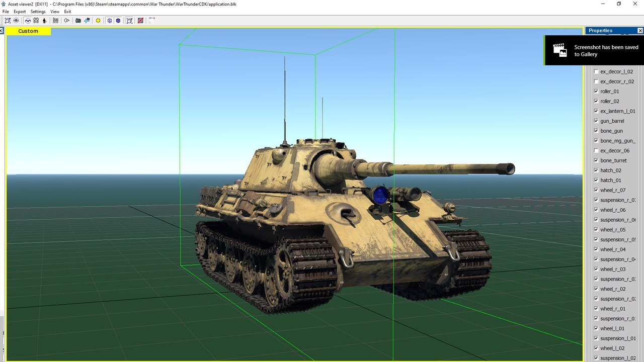Hide the wheel_l_02 node
Viewport: 644px width, 362px height.
(596, 348)
